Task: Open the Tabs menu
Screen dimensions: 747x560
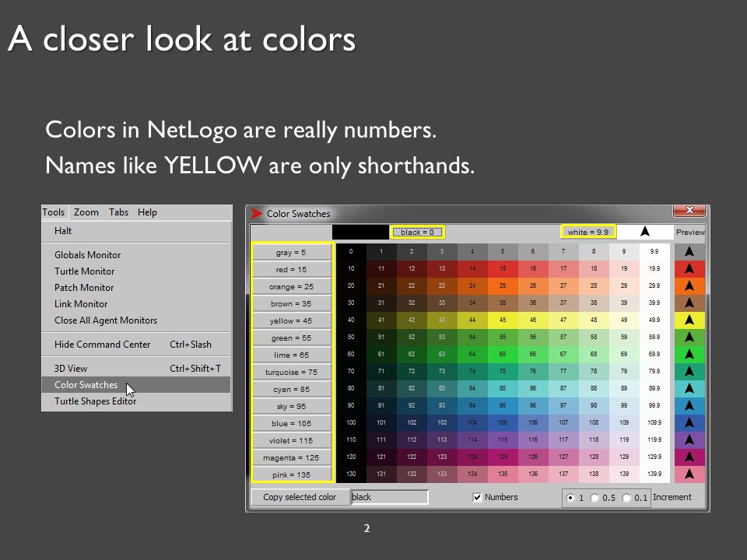Action: pos(118,212)
